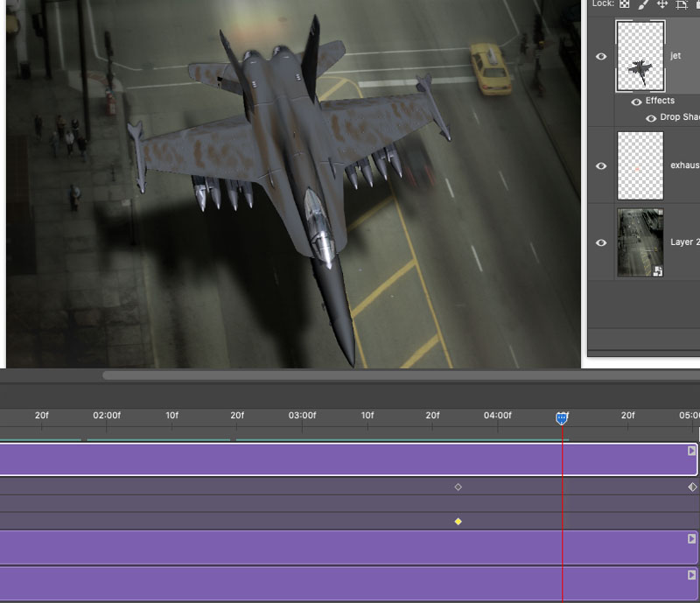Select the exhaust layer thumbnail
Screen dimensions: 700x603
click(x=640, y=165)
